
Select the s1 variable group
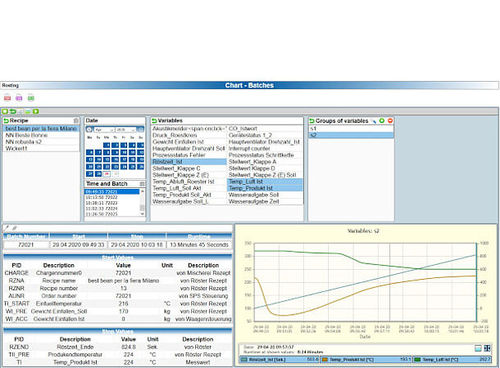click(351, 129)
